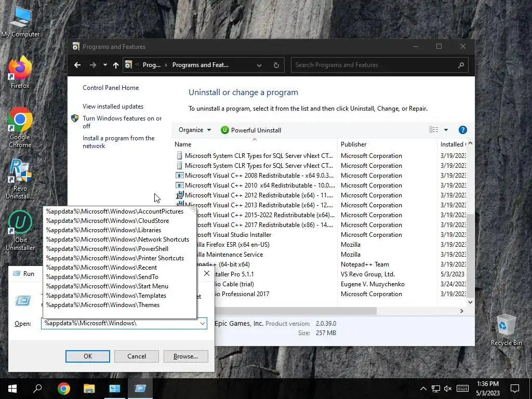Launch Chrome from the taskbar
The image size is (532, 399).
point(63,389)
